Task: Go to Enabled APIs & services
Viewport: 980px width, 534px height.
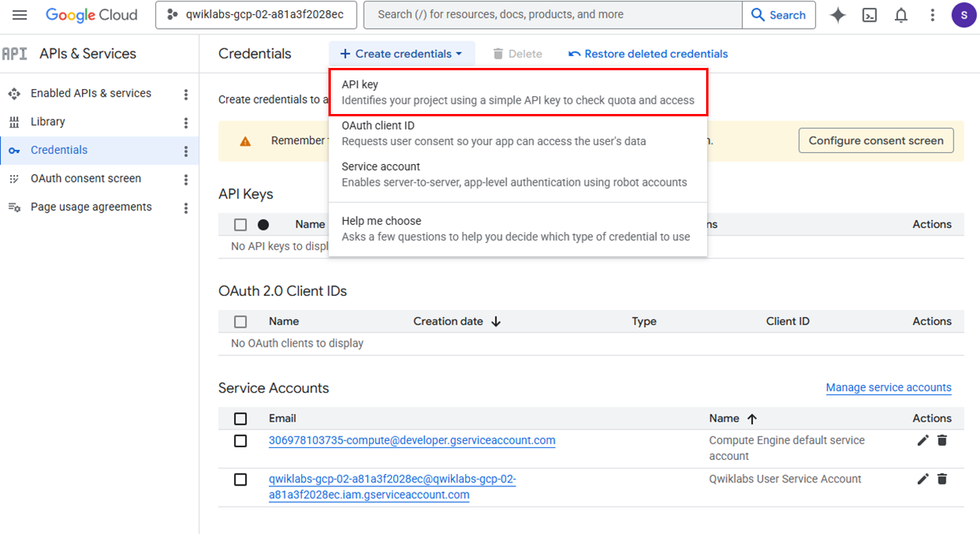Action: (x=91, y=94)
